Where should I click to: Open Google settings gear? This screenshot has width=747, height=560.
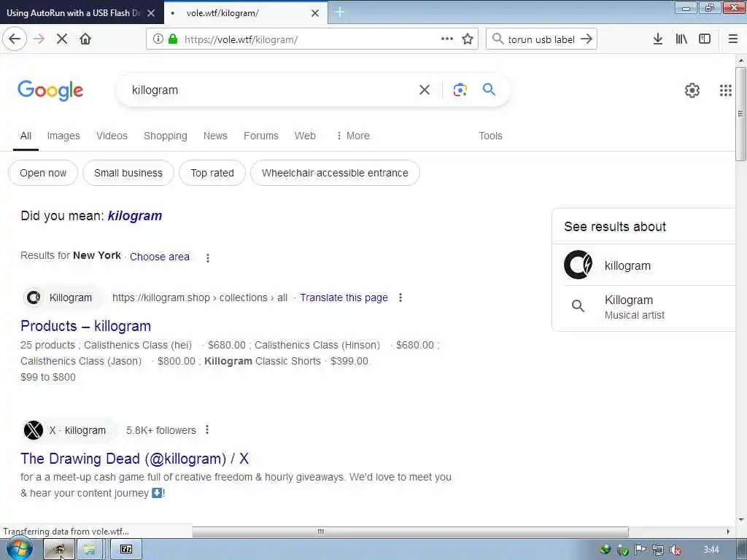point(692,90)
